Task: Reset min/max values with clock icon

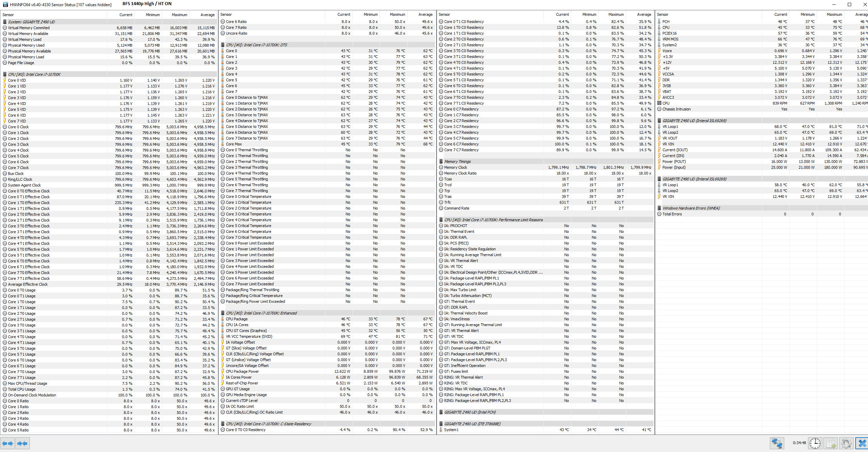Action: 815,443
